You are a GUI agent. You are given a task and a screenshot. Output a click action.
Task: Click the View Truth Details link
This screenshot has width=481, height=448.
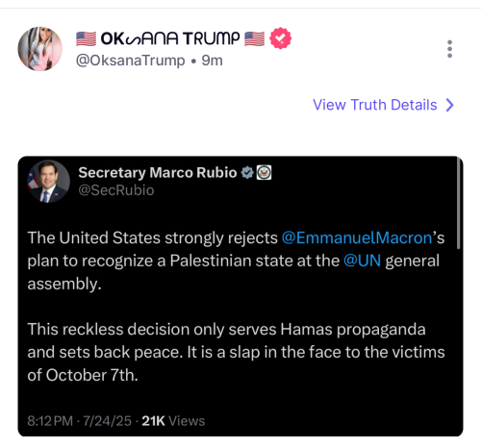pyautogui.click(x=375, y=105)
